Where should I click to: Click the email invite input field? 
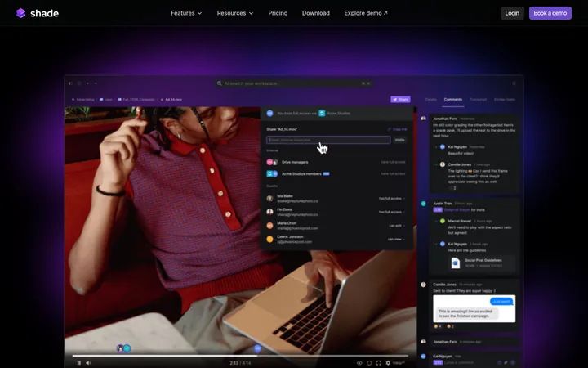[x=328, y=140]
